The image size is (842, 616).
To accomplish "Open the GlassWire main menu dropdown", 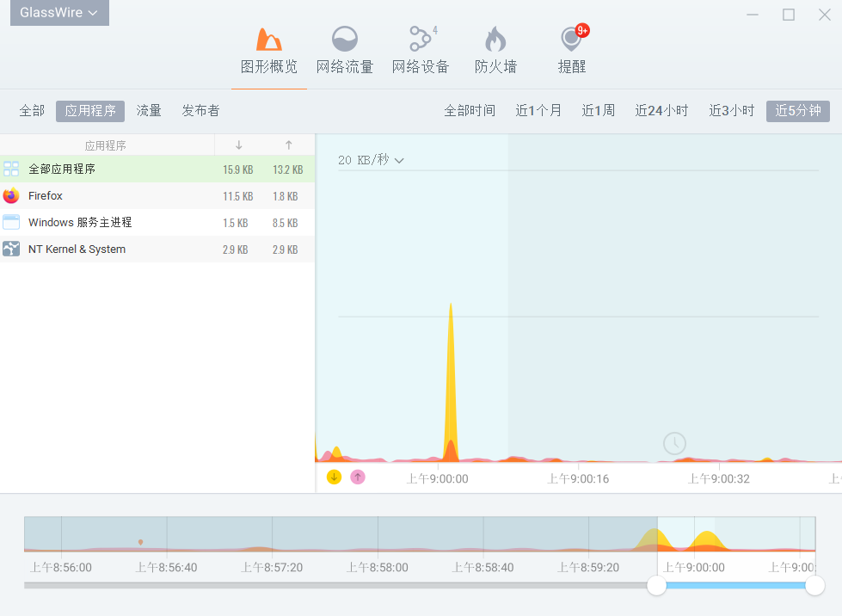I will [x=59, y=12].
